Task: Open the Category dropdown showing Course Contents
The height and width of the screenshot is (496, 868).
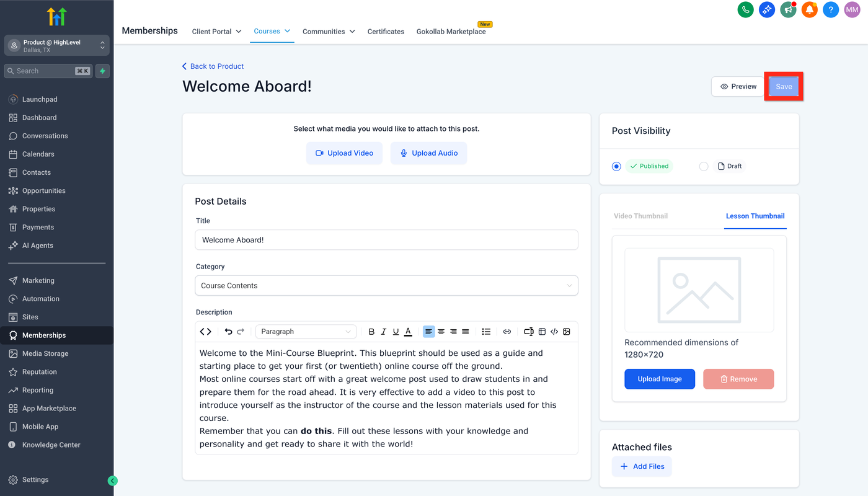Action: click(386, 286)
